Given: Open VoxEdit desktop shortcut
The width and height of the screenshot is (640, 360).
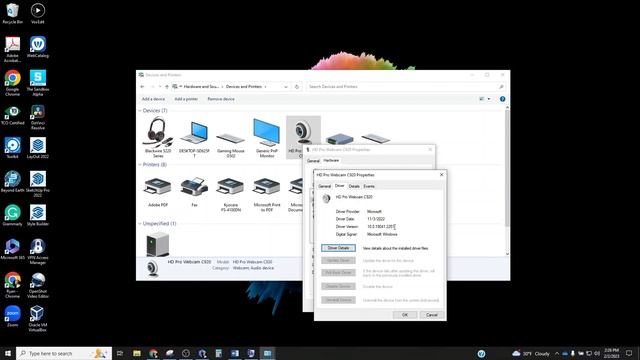Looking at the screenshot, I should click(38, 13).
